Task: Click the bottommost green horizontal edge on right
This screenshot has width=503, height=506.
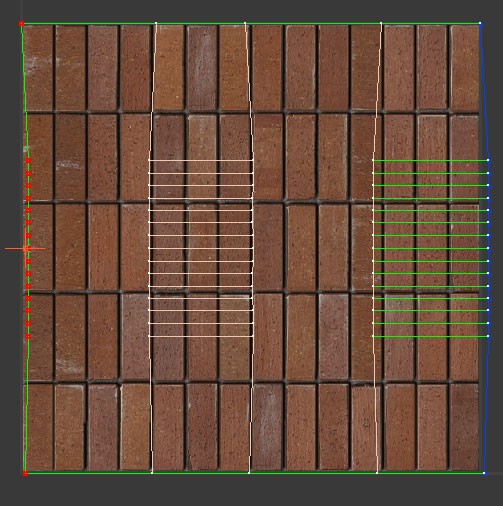Action: click(430, 337)
